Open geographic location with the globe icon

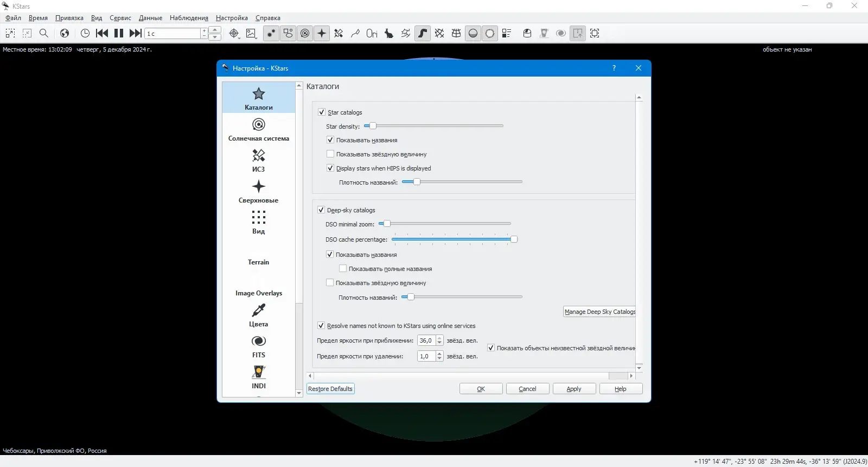click(x=65, y=33)
